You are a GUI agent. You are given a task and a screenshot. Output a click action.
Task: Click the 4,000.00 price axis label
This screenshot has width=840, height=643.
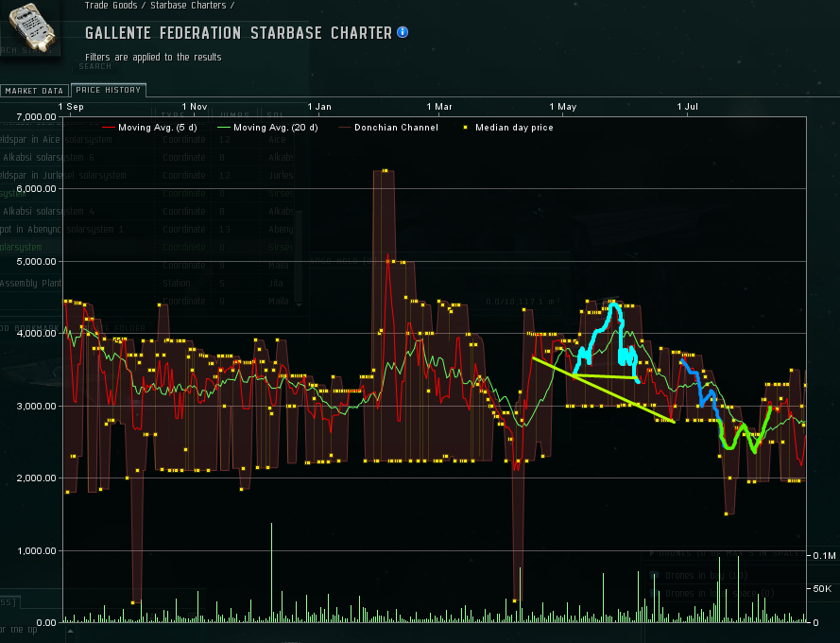coord(37,334)
